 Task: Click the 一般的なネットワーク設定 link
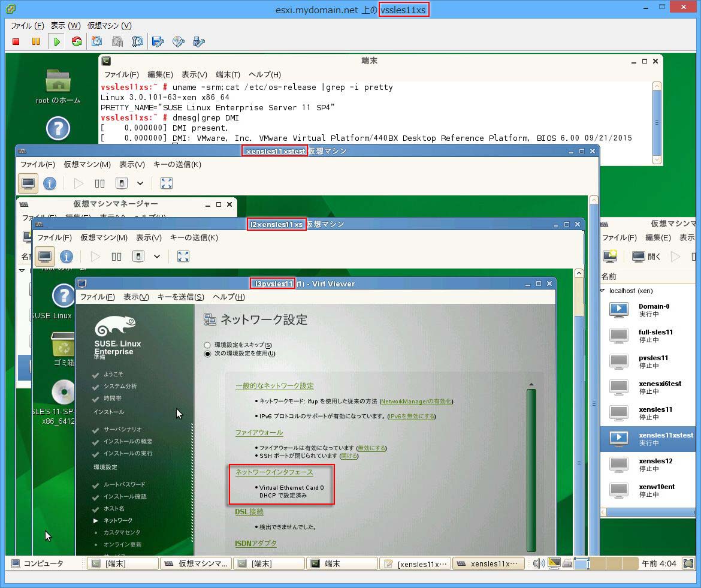(x=274, y=386)
